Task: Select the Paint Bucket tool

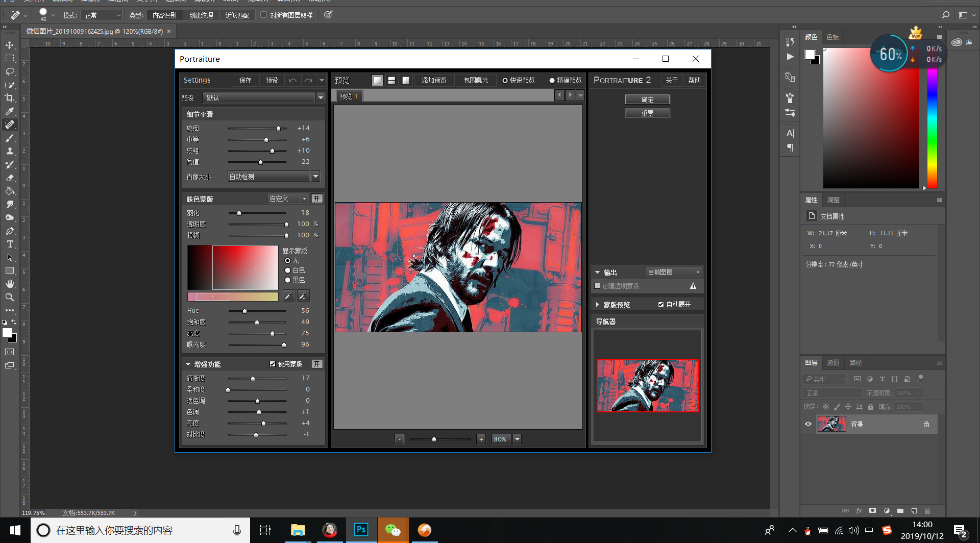Action: coord(10,191)
